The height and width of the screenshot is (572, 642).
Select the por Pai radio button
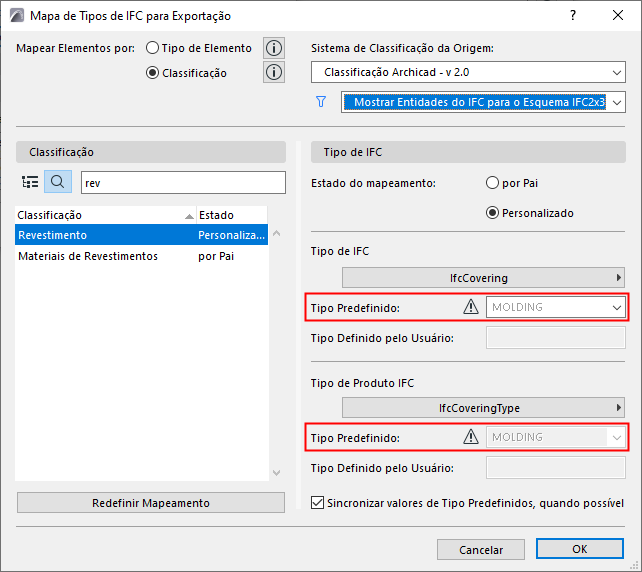(492, 183)
